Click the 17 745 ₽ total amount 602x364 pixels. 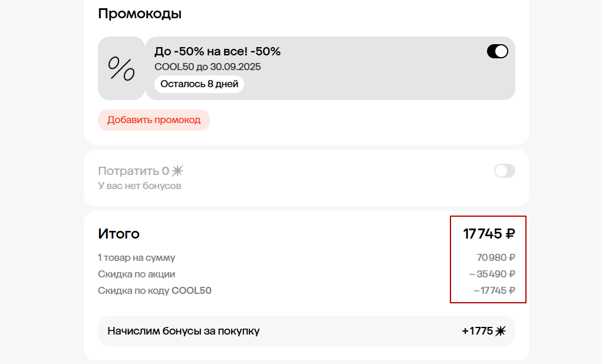[489, 234]
